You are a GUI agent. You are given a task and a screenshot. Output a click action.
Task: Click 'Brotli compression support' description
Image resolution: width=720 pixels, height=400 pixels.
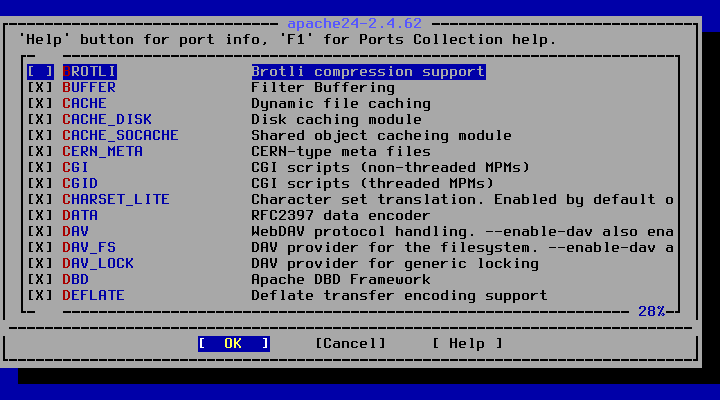[x=368, y=72]
